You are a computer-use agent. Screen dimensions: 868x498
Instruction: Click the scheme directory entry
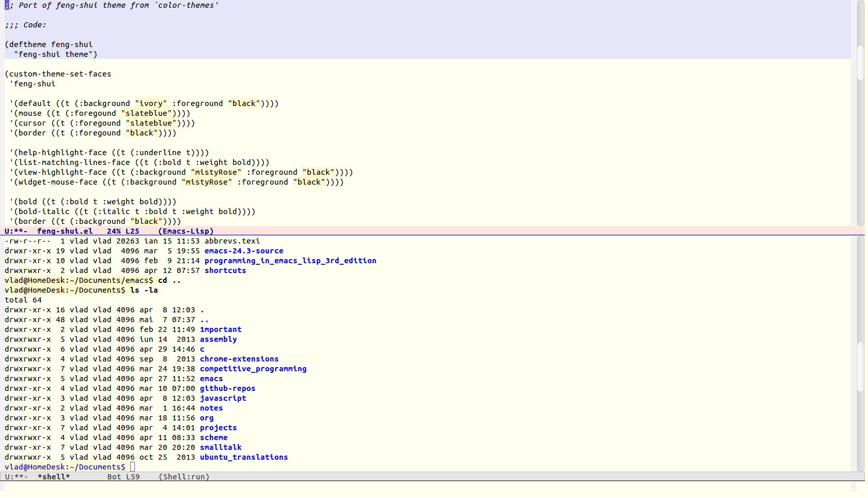pos(214,437)
